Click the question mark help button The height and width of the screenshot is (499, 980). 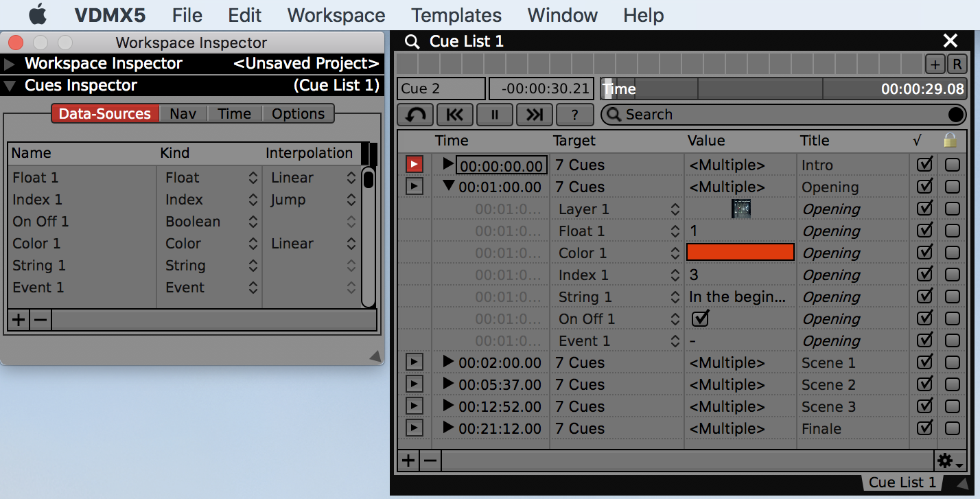574,115
